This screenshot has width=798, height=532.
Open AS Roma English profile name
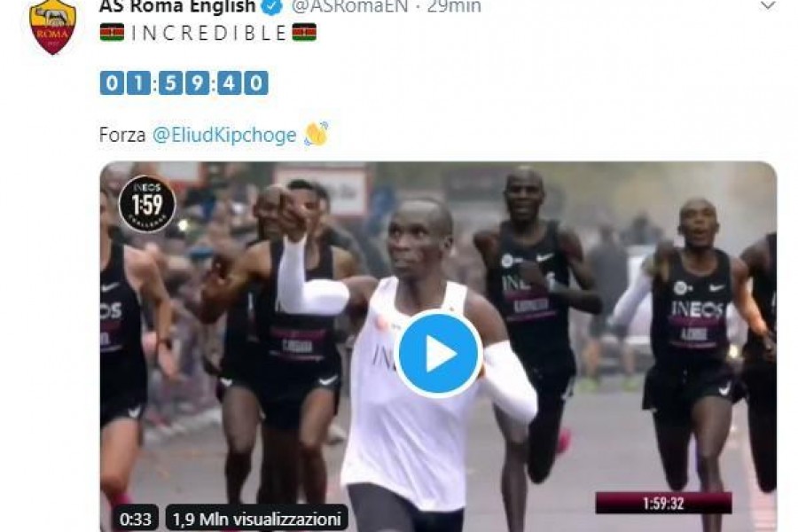coord(177,6)
